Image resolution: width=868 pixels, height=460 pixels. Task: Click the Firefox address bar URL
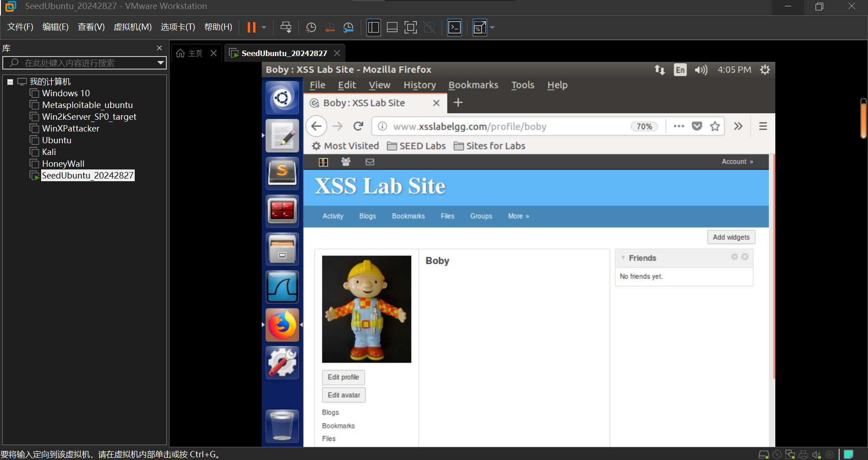[469, 127]
